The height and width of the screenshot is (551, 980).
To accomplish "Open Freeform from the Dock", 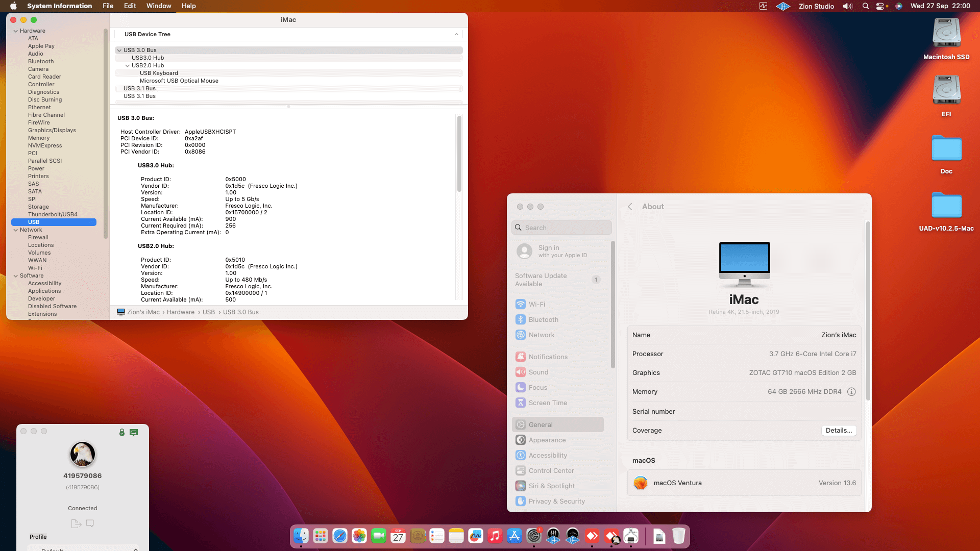I will [475, 536].
